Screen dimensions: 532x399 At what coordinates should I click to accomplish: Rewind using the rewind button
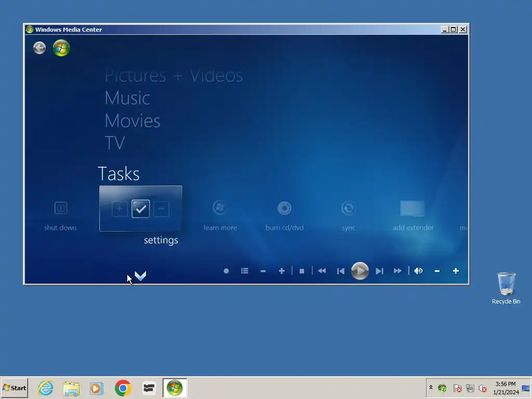point(322,271)
